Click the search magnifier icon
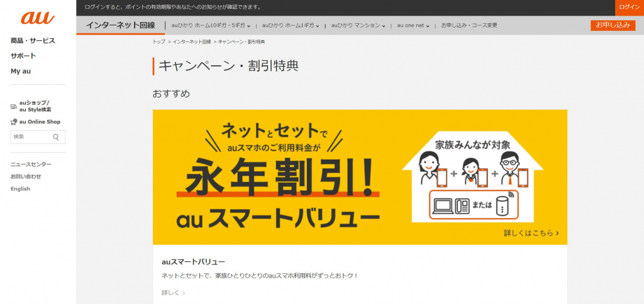This screenshot has height=304, width=644. [x=56, y=137]
